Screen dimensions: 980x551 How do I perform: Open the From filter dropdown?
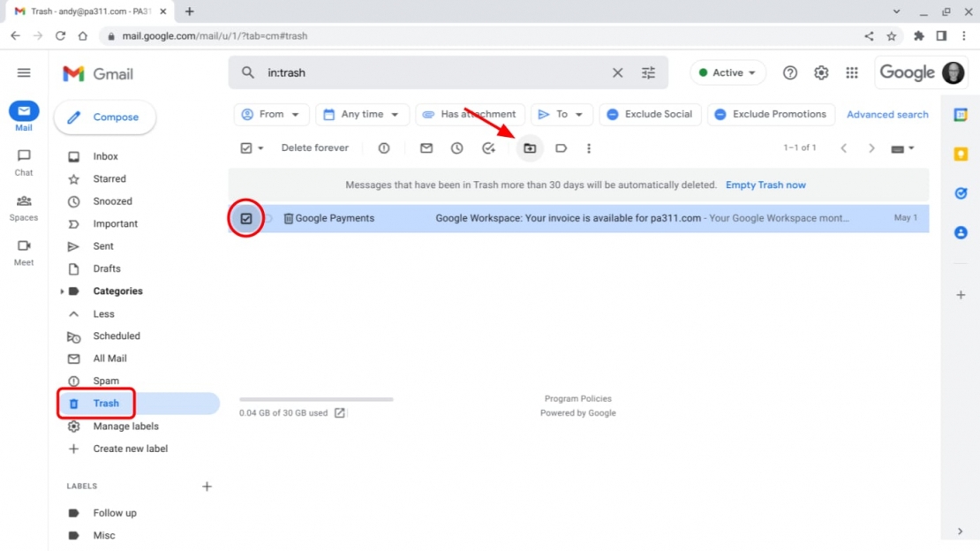click(x=271, y=114)
